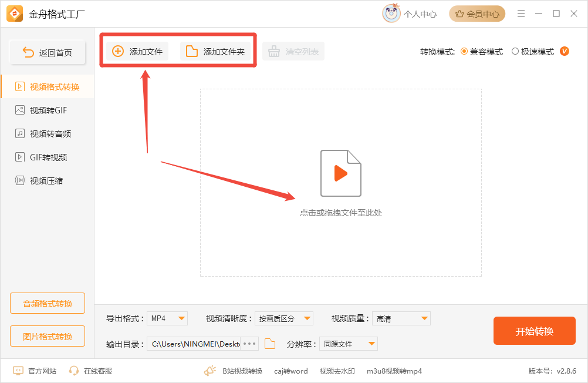The image size is (588, 383).
Task: Close the 金舟格式工厂 window
Action: click(574, 14)
